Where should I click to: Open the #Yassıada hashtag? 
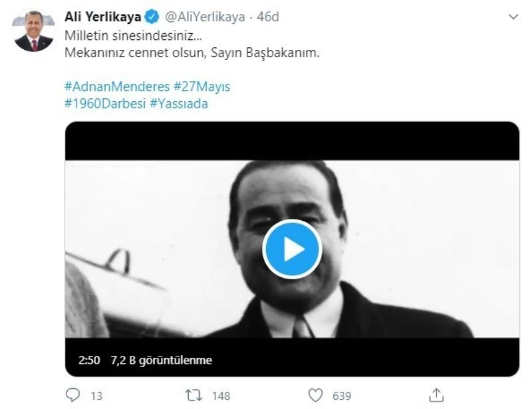coord(179,104)
